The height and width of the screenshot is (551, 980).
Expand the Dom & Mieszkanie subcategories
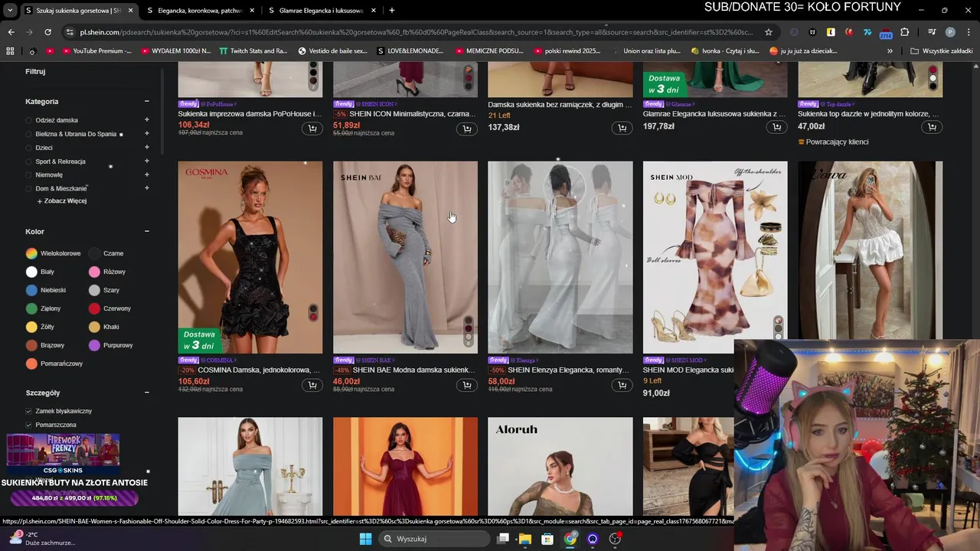tap(146, 188)
